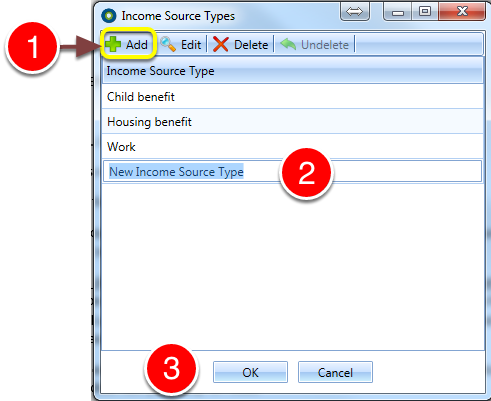Dismiss dialog with Cancel button

[x=335, y=372]
